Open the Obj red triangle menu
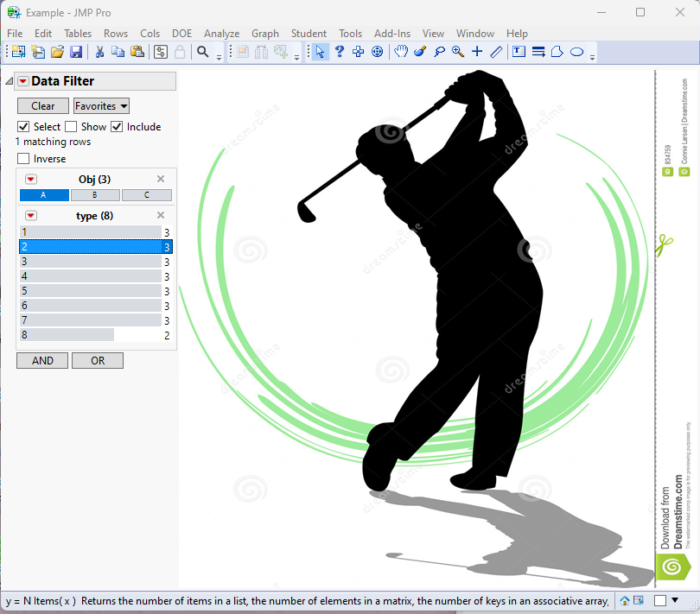Screen dimensions: 700x614 [x=31, y=180]
